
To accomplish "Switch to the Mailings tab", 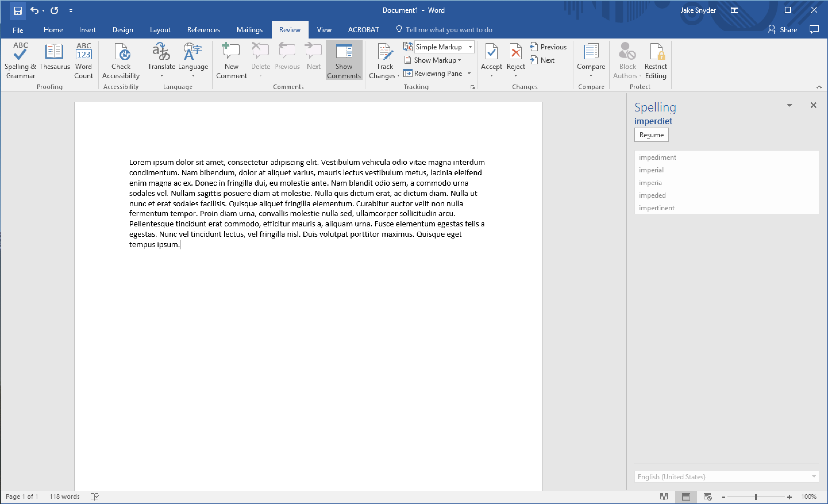I will 249,30.
